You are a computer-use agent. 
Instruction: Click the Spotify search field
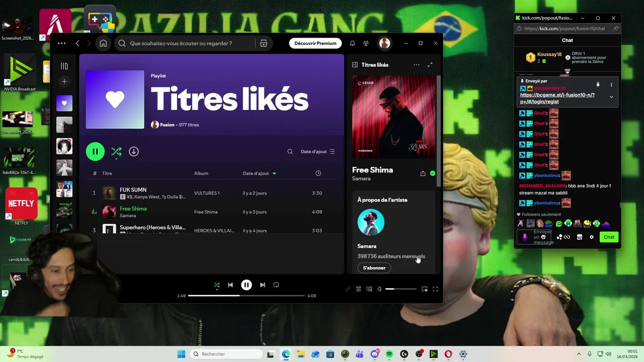[186, 43]
